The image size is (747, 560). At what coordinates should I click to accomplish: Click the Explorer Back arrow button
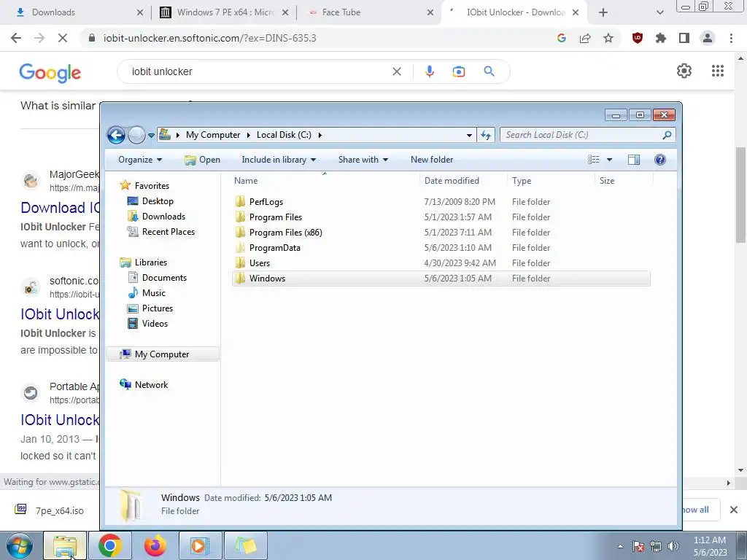pos(116,135)
